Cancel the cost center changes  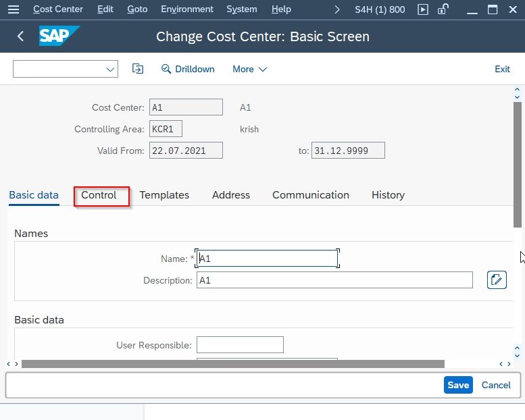[x=496, y=385]
